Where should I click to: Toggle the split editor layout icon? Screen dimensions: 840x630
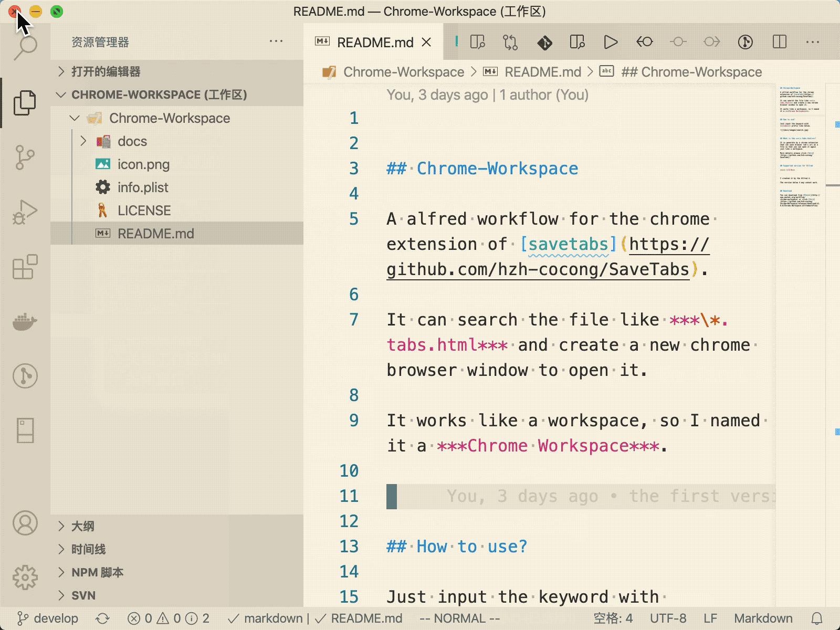tap(779, 42)
